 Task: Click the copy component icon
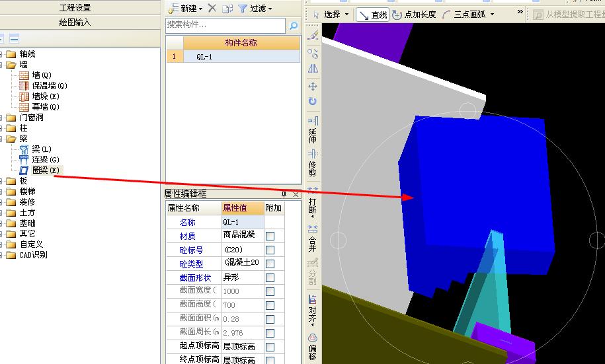(227, 9)
